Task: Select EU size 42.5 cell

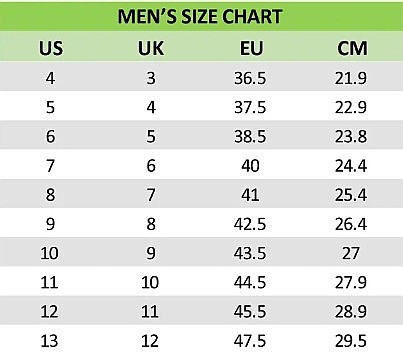Action: (250, 224)
